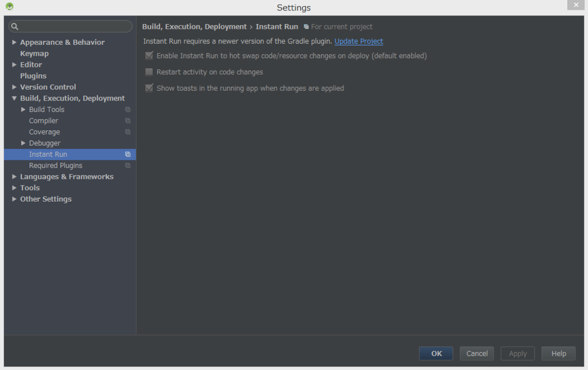This screenshot has height=370, width=588.
Task: Expand the Tools section arrow
Action: [x=14, y=188]
